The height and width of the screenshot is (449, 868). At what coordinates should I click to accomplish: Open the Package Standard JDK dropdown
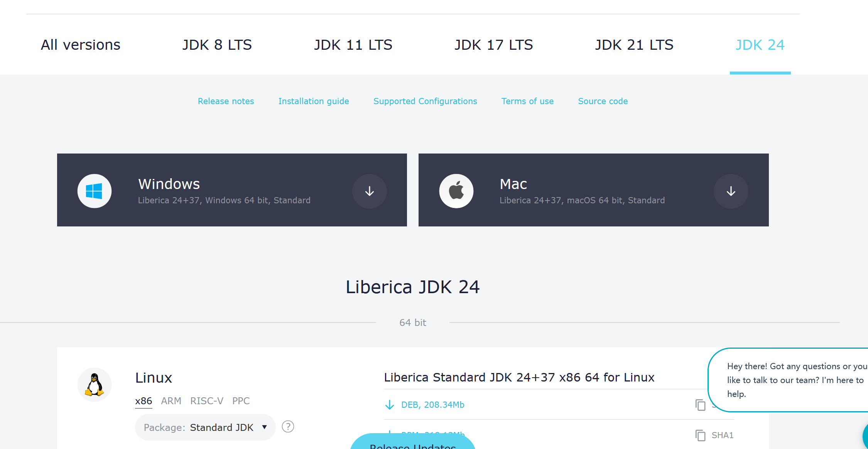205,427
